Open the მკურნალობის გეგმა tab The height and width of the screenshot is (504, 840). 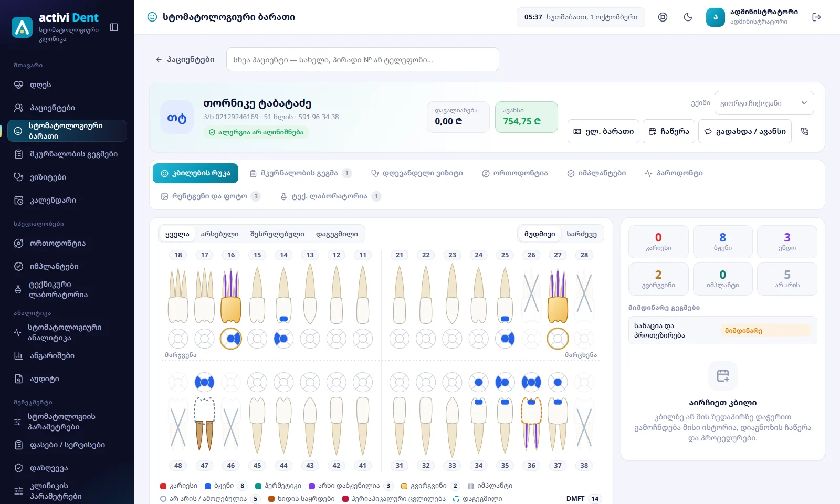[300, 173]
